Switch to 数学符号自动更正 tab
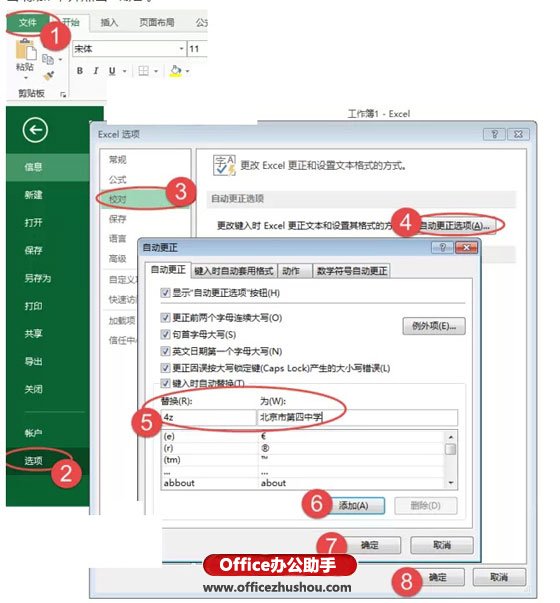Image resolution: width=560 pixels, height=603 pixels. [x=352, y=271]
